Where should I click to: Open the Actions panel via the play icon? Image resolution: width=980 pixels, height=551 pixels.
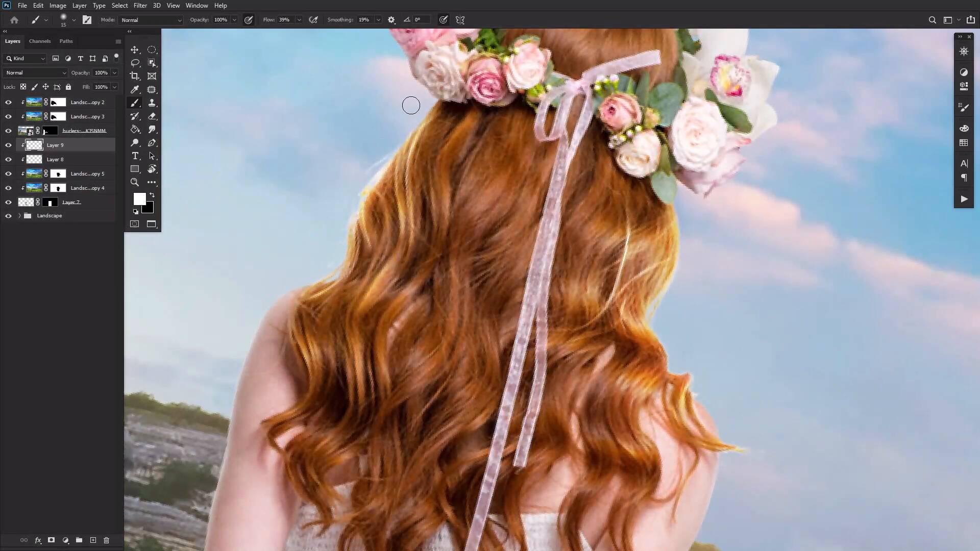click(x=964, y=199)
